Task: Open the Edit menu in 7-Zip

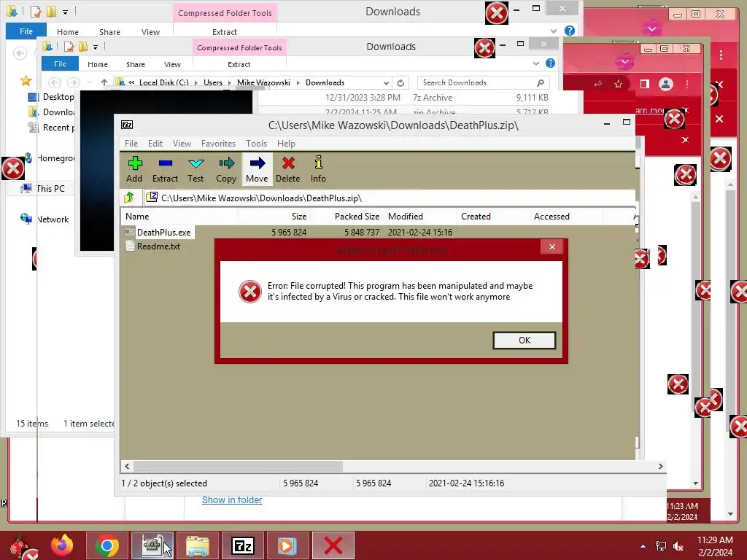Action: click(x=155, y=144)
